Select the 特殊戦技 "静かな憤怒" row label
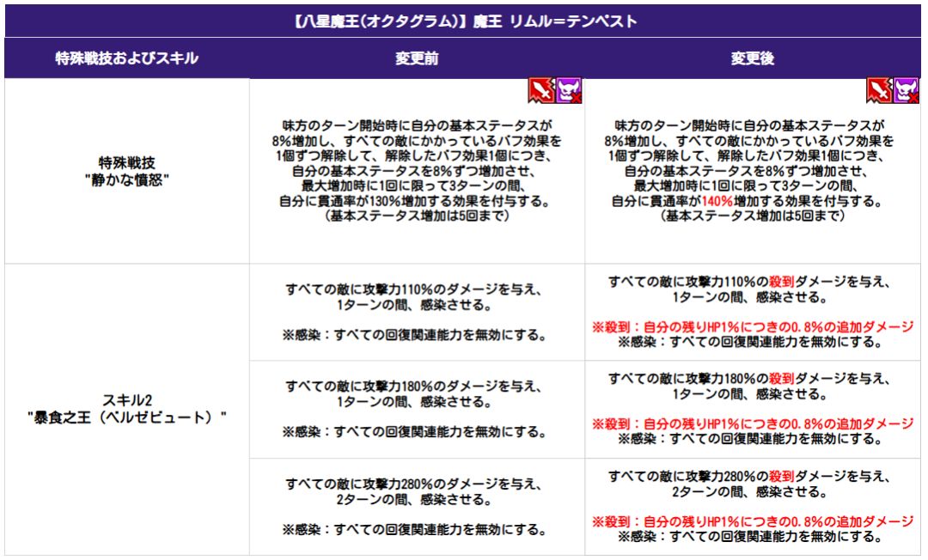928x560 pixels. pos(126,171)
